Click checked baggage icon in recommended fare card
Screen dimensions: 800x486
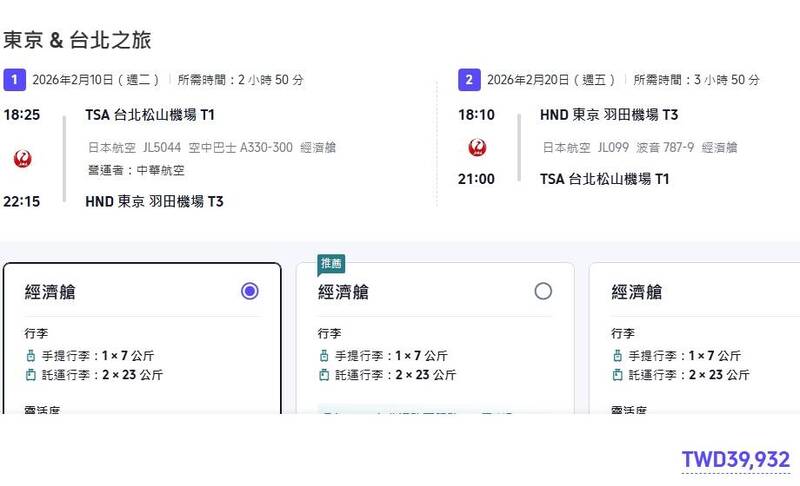(x=324, y=376)
